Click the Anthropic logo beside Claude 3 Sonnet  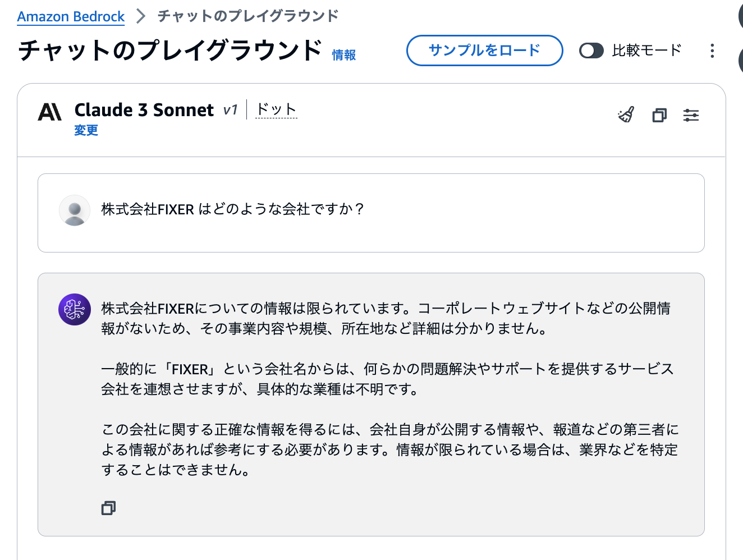pyautogui.click(x=50, y=112)
